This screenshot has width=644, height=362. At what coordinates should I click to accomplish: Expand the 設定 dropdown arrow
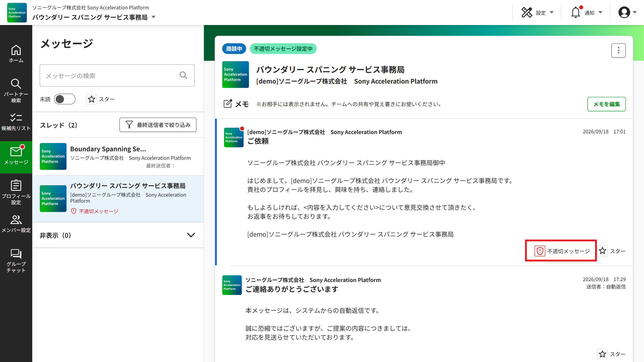(x=552, y=13)
